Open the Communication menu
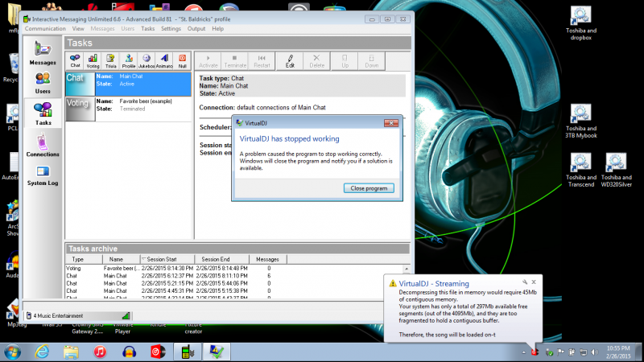Image resolution: width=644 pixels, height=362 pixels. tap(45, 29)
